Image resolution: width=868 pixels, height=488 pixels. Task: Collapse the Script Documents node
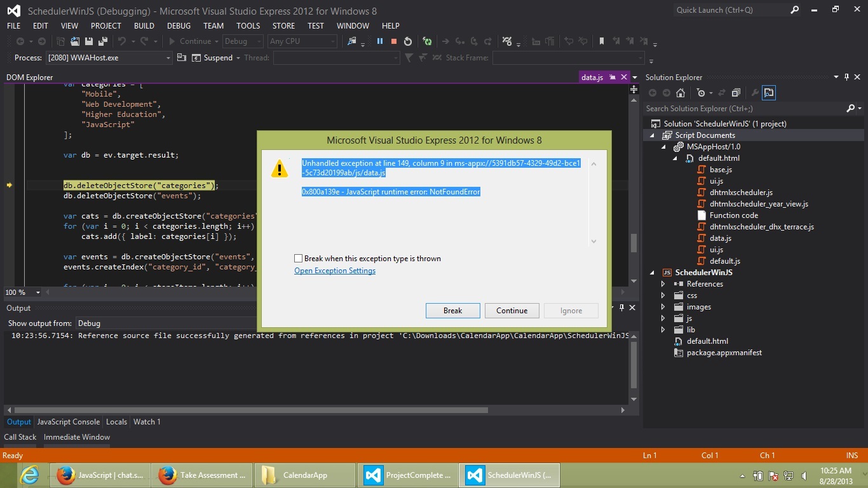point(652,135)
